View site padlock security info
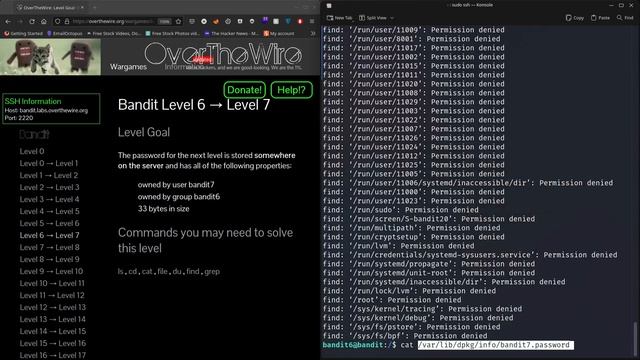640x360 pixels. click(67, 21)
